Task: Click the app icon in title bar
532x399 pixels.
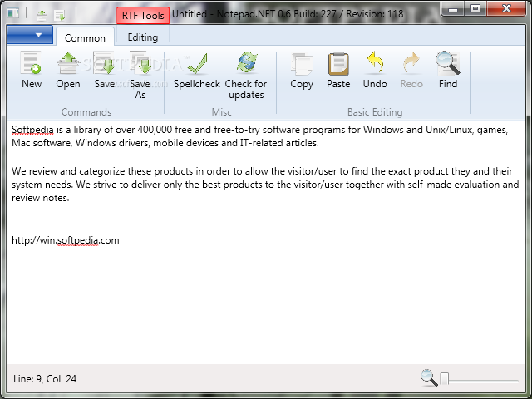Action: [13, 13]
